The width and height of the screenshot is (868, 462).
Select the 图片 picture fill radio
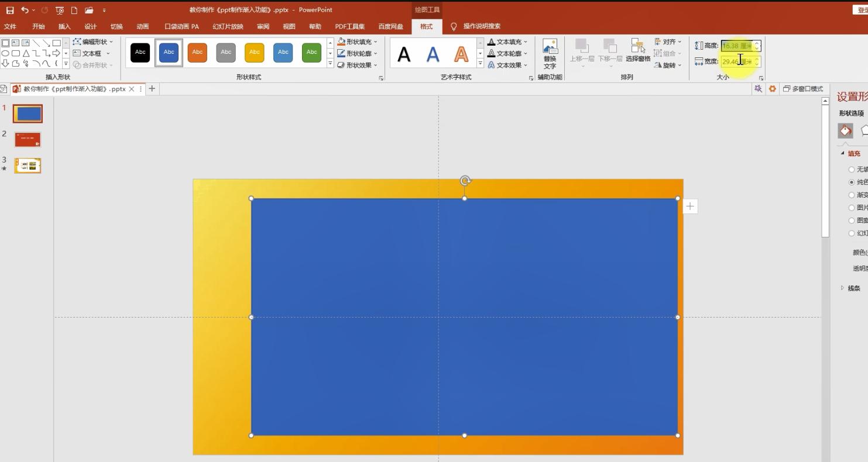[852, 208]
